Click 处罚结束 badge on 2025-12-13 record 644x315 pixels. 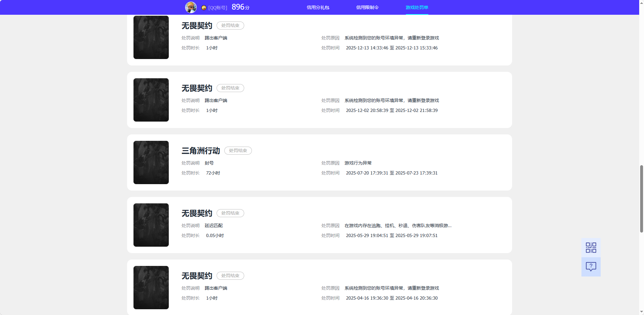(230, 25)
